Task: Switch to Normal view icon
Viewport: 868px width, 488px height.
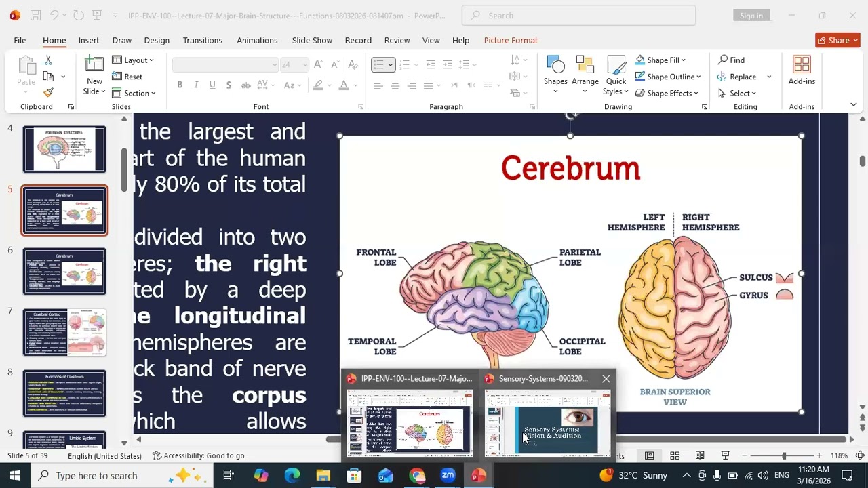Action: (x=649, y=455)
